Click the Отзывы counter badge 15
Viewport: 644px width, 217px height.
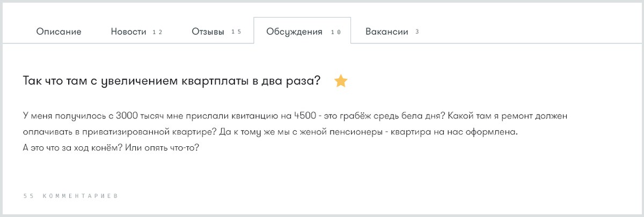pos(236,32)
